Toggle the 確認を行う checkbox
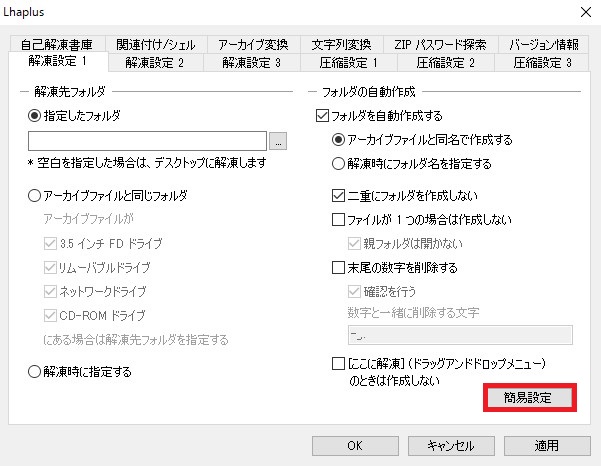Viewport: 601px width, 466px height. [x=354, y=292]
